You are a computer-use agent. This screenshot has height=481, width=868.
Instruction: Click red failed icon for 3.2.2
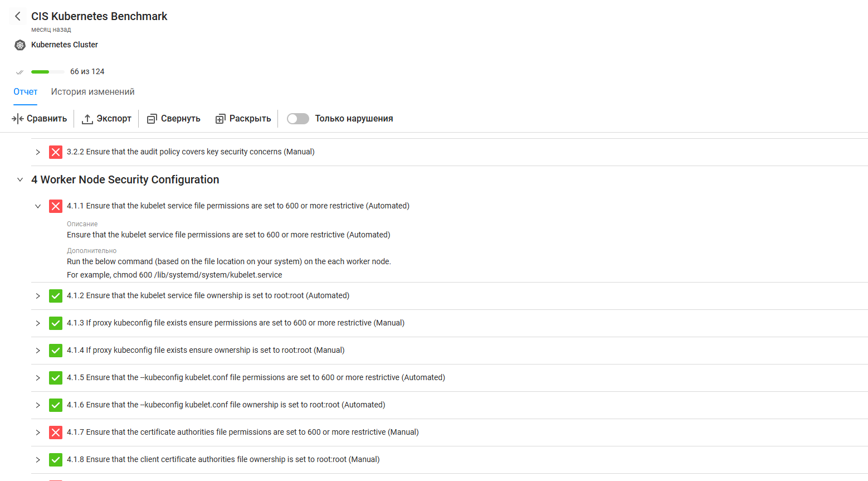(x=56, y=152)
